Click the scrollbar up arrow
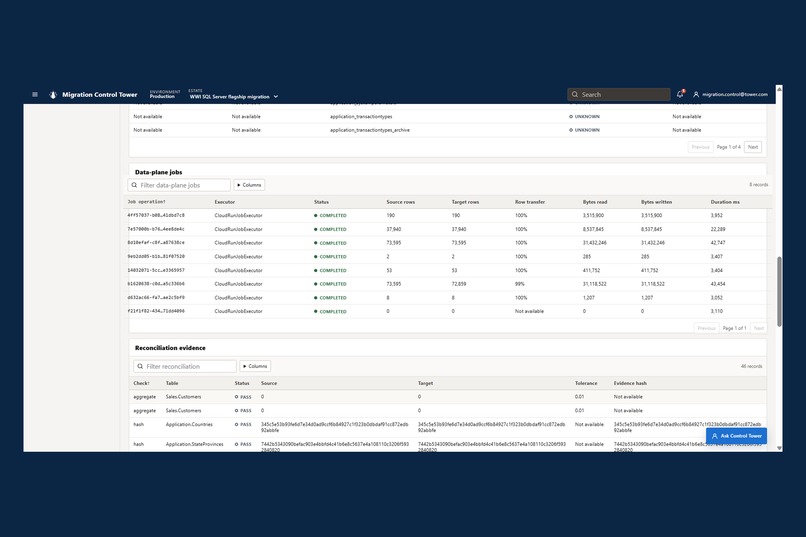The image size is (806, 537). (779, 89)
